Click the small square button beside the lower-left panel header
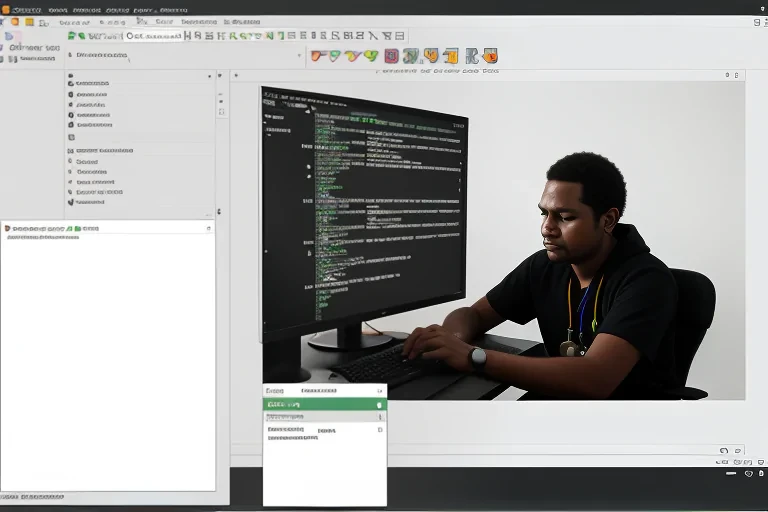The image size is (768, 512). [209, 228]
